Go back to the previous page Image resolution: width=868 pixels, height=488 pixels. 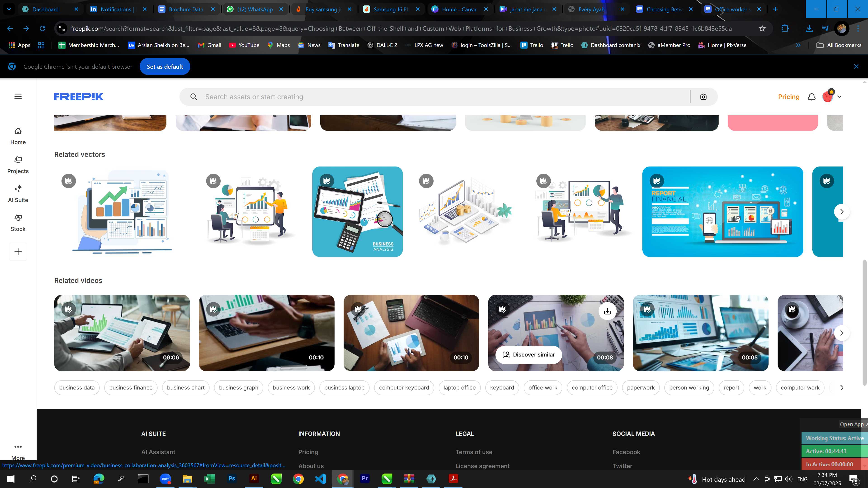(10, 29)
